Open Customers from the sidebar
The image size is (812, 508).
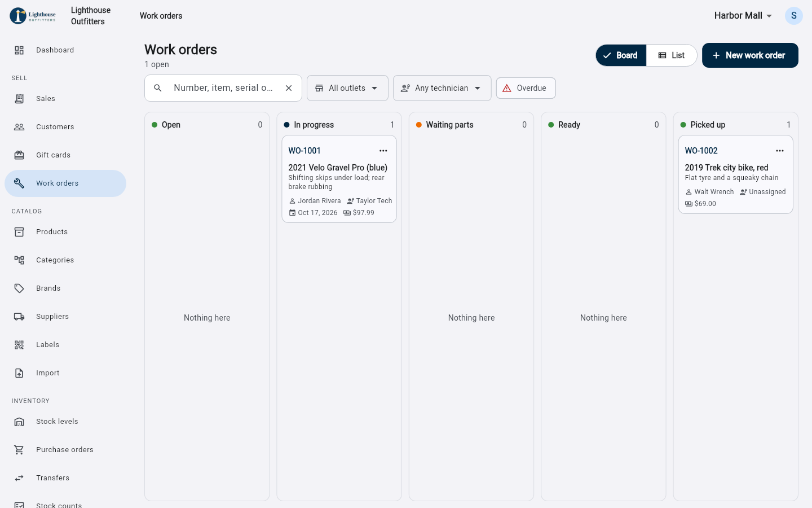coord(65,127)
